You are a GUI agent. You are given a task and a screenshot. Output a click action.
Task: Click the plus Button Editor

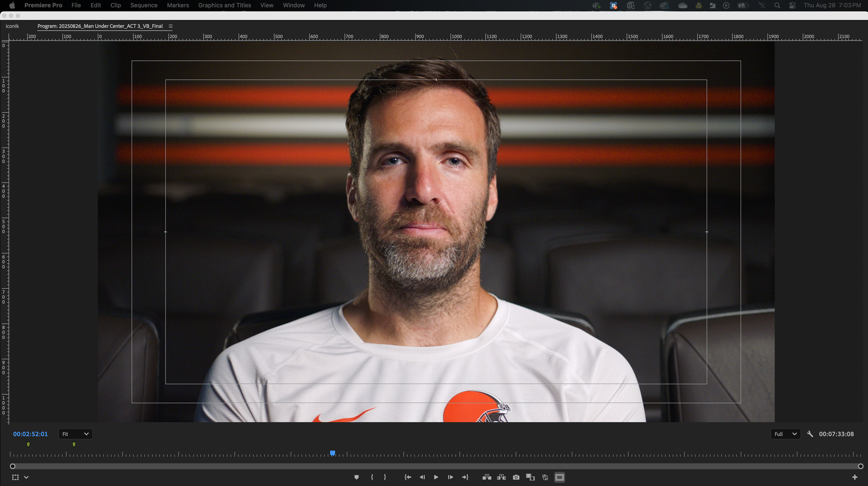tap(854, 477)
